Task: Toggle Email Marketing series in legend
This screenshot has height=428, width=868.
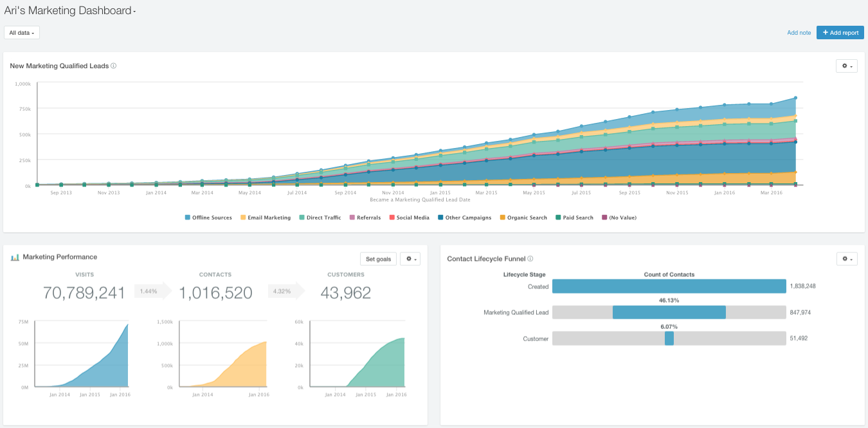Action: [x=265, y=218]
